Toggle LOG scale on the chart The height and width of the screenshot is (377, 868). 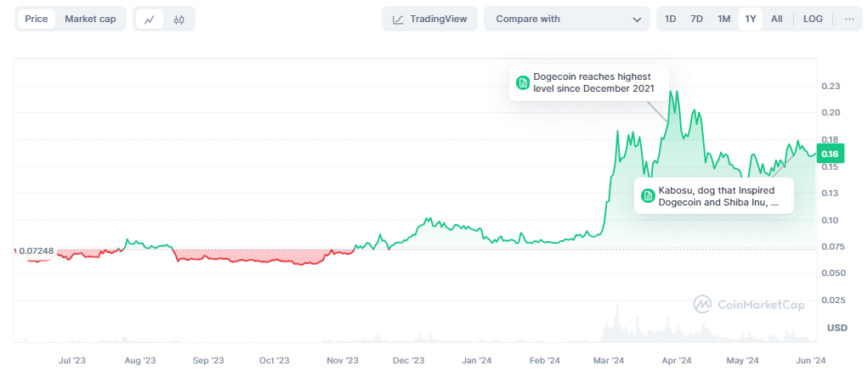coord(813,19)
